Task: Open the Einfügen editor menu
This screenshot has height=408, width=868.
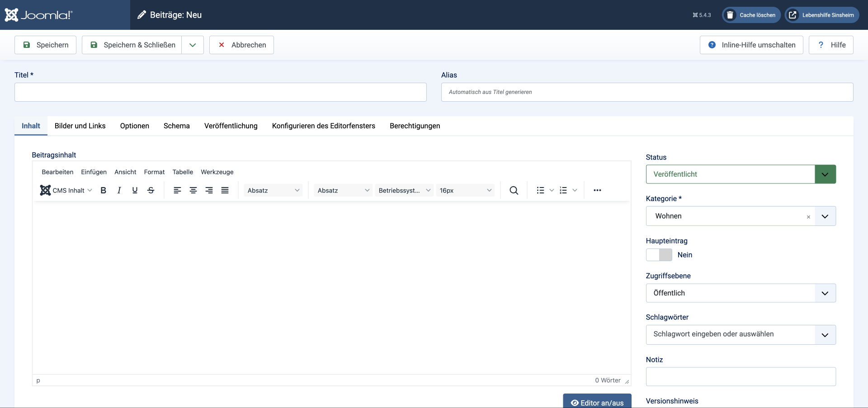Action: (94, 172)
